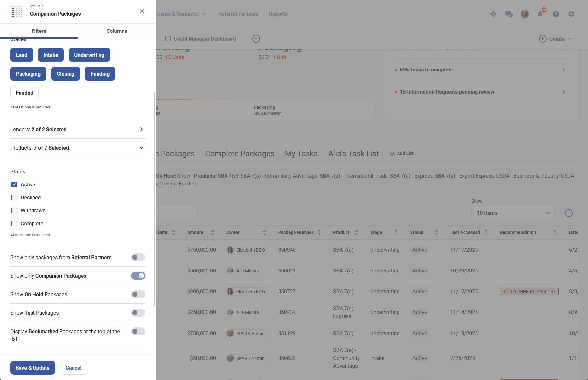Click the list filter icon
The image size is (588, 380).
click(568, 213)
